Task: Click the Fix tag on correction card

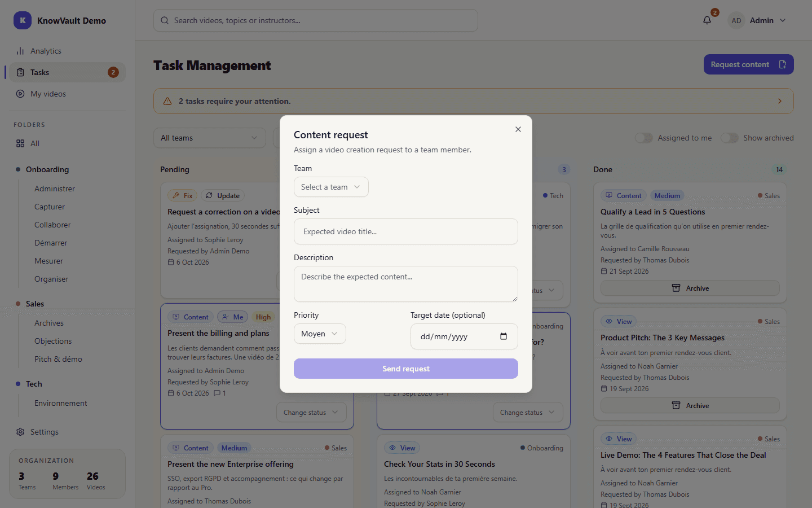Action: tap(182, 196)
